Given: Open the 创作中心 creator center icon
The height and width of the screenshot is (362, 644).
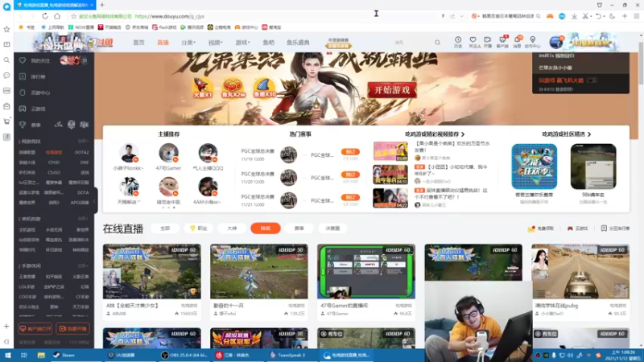Looking at the screenshot, I should 533,42.
